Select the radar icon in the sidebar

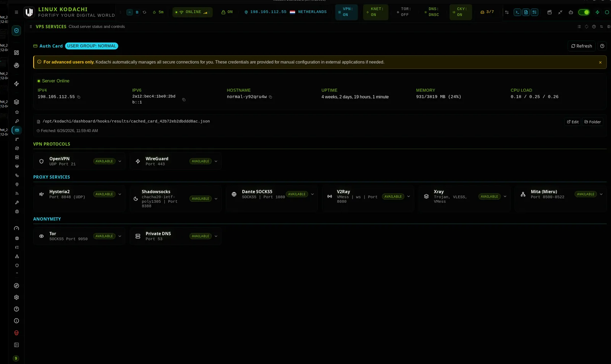click(x=16, y=65)
